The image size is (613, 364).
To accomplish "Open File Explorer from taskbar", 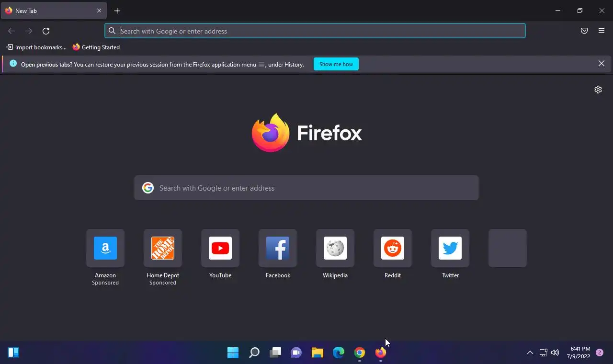I will (318, 353).
